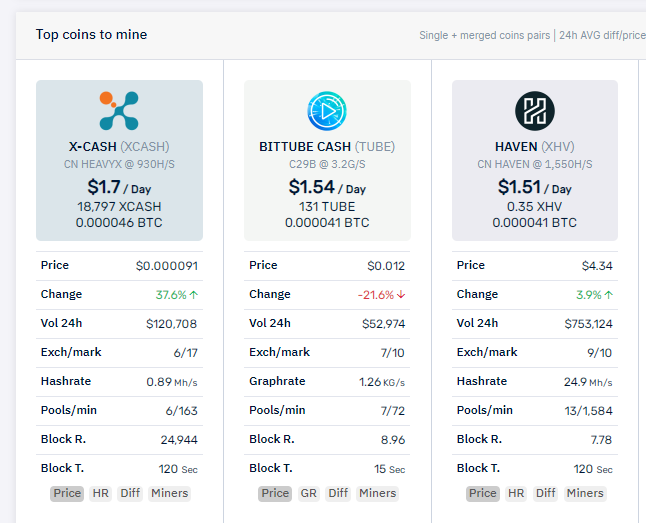
Task: Click X-CASH 24h volume $120,708
Action: 171,324
